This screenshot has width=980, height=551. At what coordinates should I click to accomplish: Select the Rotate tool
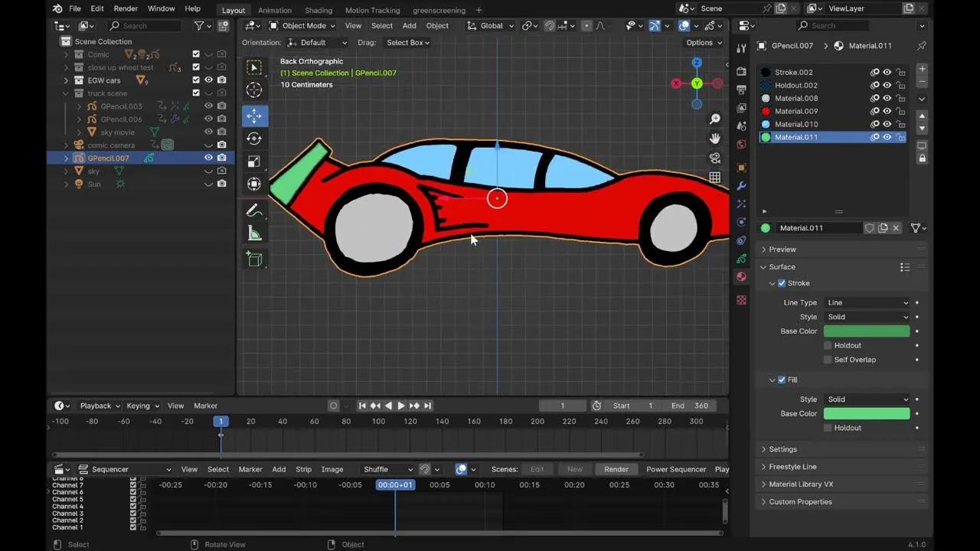(254, 139)
